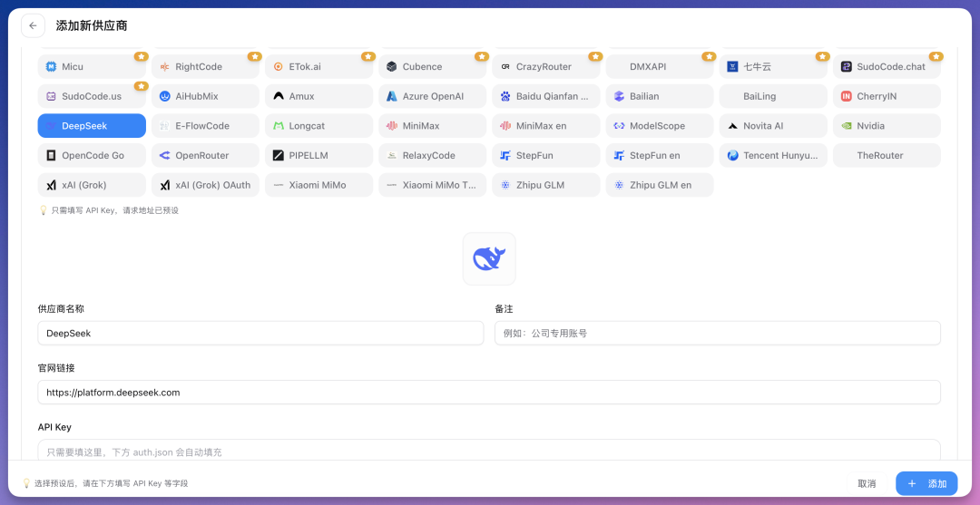Choose the Cubence preset
980x505 pixels.
pos(433,67)
